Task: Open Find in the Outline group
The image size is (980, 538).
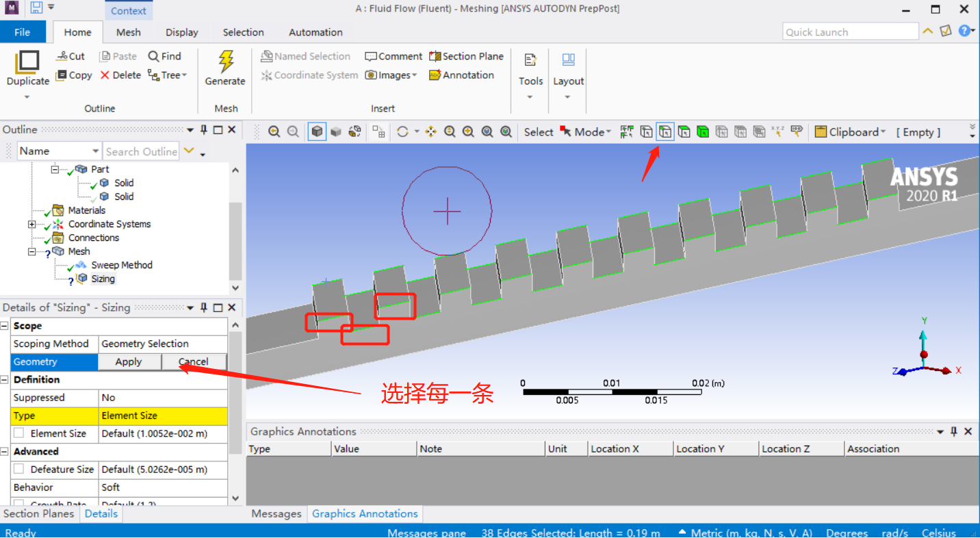Action: [165, 56]
